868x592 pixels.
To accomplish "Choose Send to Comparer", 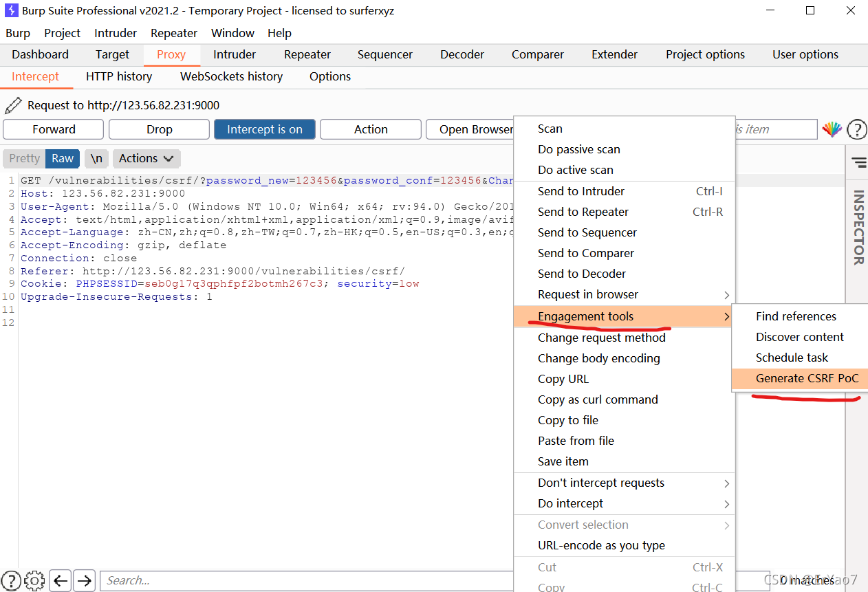I will pos(625,253).
